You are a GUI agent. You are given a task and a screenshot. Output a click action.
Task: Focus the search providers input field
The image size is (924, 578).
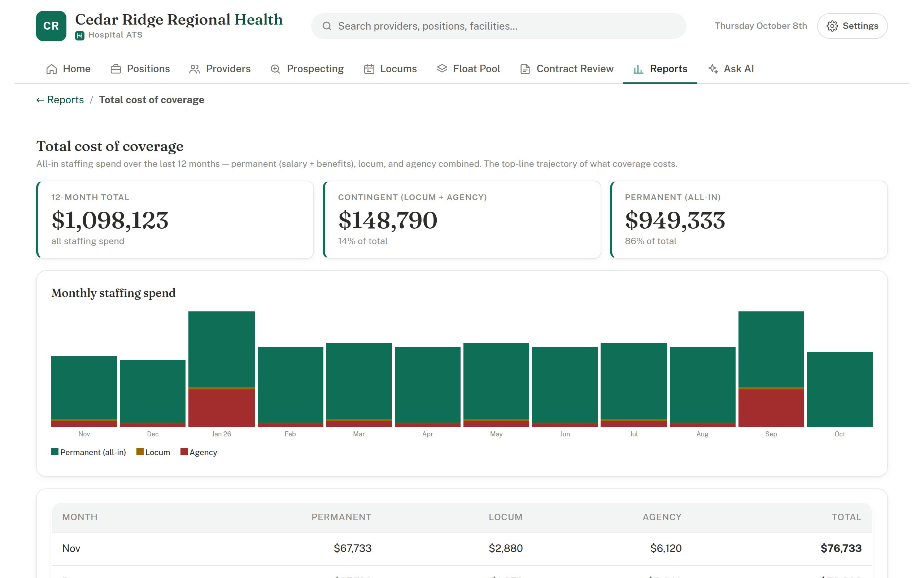(498, 26)
